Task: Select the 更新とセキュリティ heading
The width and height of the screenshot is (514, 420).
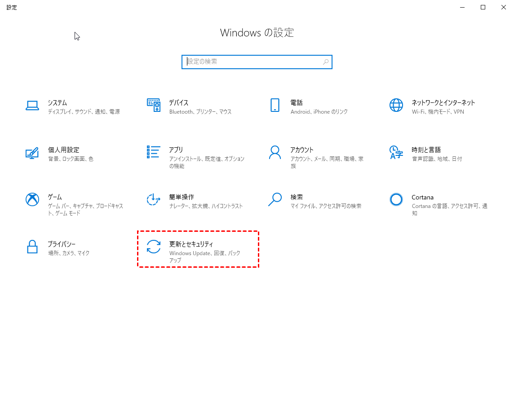Action: pos(191,244)
